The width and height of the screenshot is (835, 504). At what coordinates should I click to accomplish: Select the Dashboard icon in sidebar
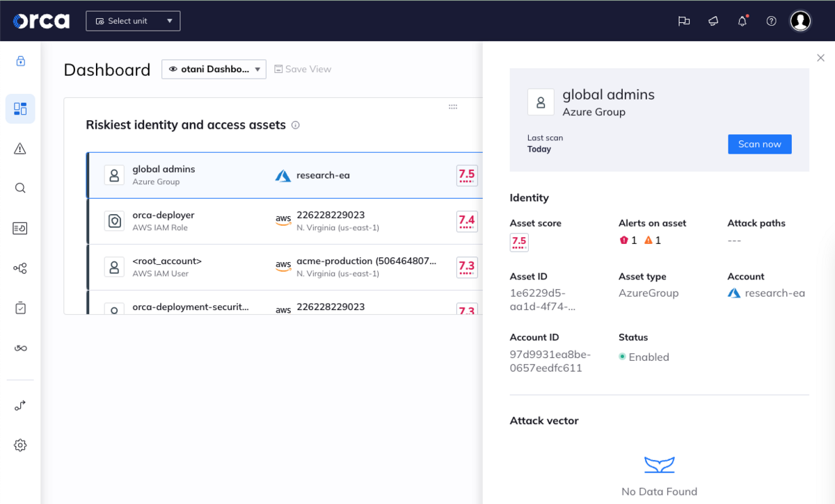point(20,108)
